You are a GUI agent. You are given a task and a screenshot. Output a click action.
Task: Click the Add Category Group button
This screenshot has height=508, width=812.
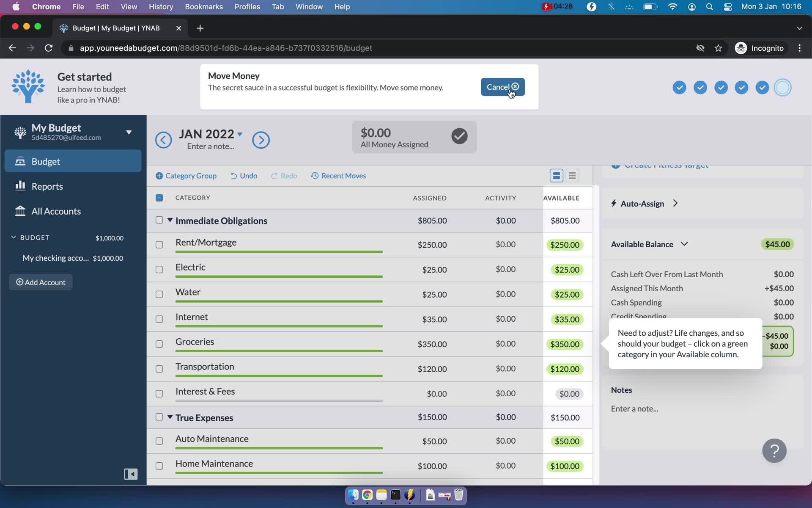tap(186, 176)
